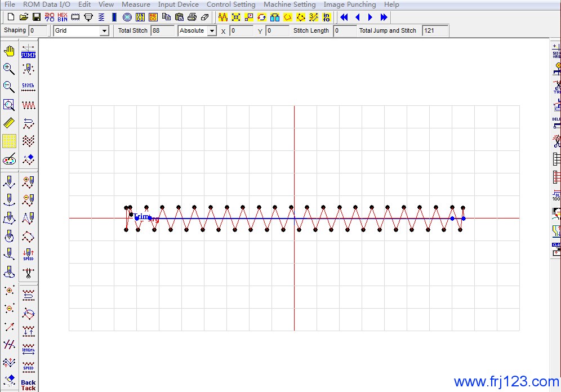Step to previous stitch with left arrow

click(x=357, y=17)
